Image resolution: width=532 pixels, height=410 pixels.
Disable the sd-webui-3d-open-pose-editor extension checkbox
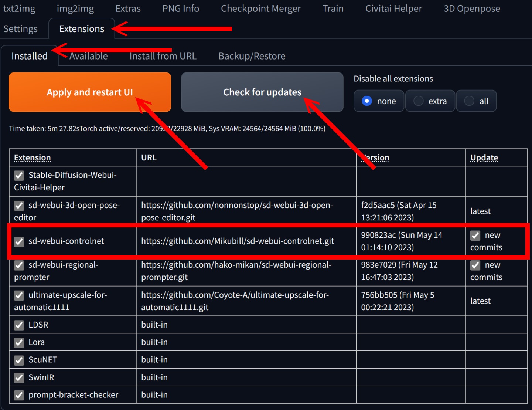[19, 206]
